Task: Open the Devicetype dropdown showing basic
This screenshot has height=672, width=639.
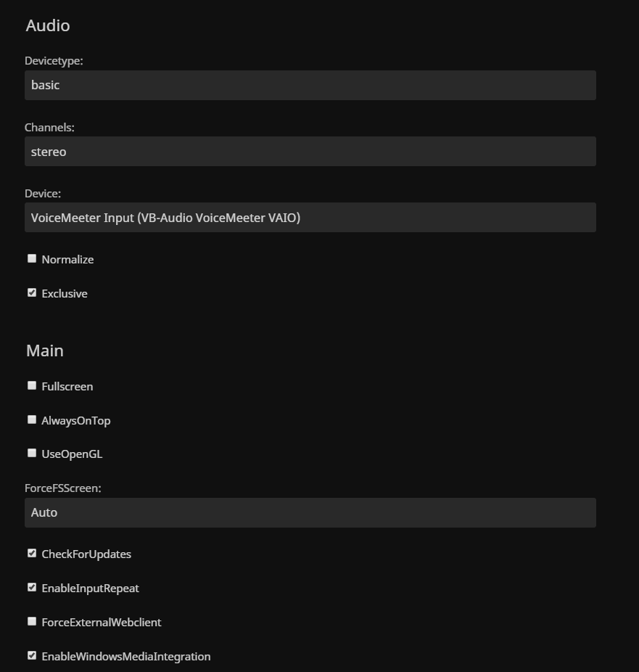Action: (x=310, y=85)
